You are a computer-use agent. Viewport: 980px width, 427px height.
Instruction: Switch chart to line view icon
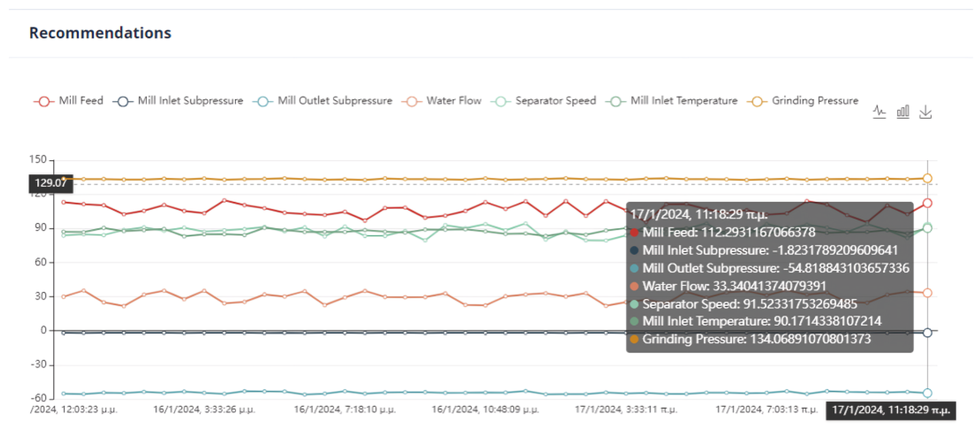(x=879, y=112)
